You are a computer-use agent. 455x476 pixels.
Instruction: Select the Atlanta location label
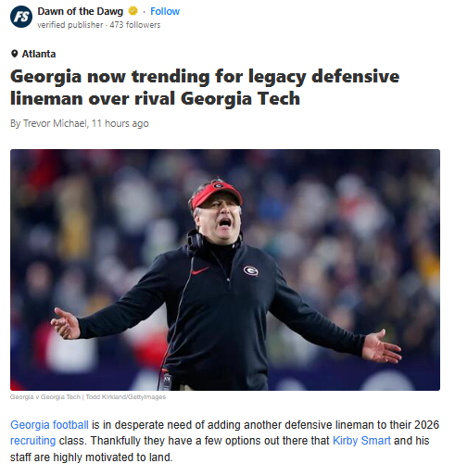click(39, 54)
